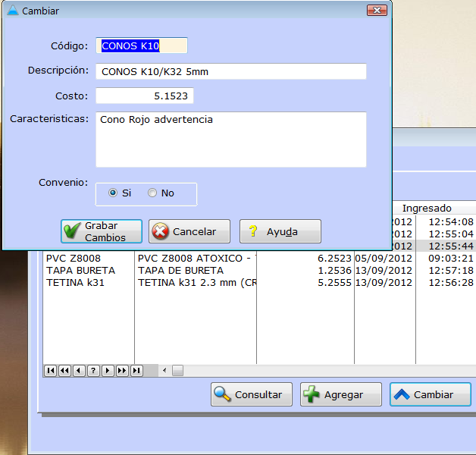
Task: Jump to last record in navigator
Action: (x=136, y=371)
